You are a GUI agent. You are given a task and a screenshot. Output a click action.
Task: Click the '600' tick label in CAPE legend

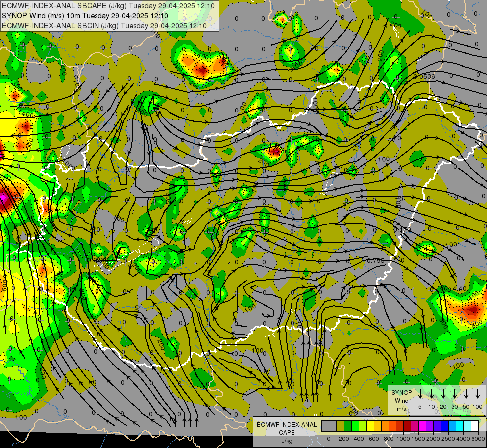(x=374, y=439)
